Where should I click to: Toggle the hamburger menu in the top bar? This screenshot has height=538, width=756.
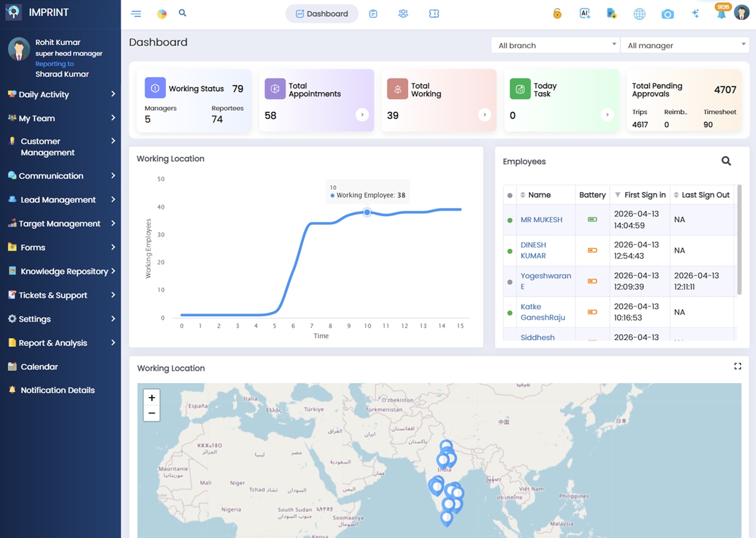(136, 14)
